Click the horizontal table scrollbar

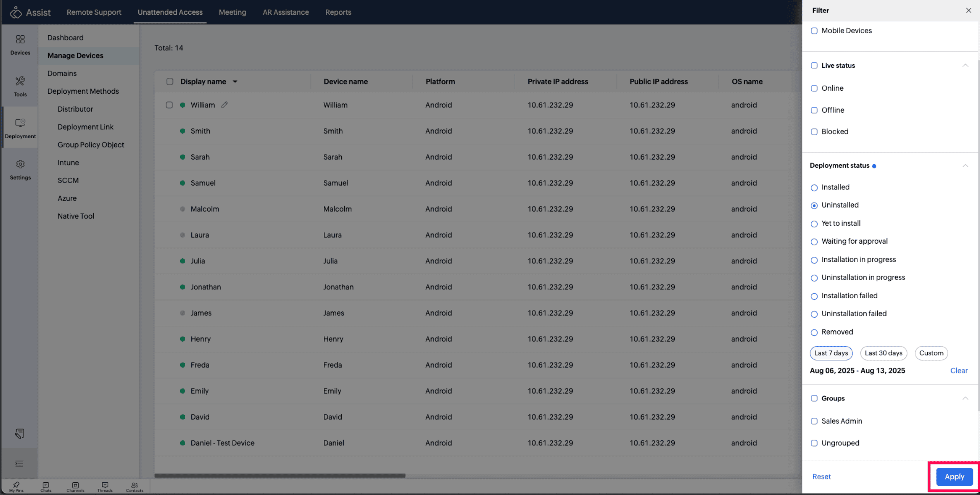(280, 475)
